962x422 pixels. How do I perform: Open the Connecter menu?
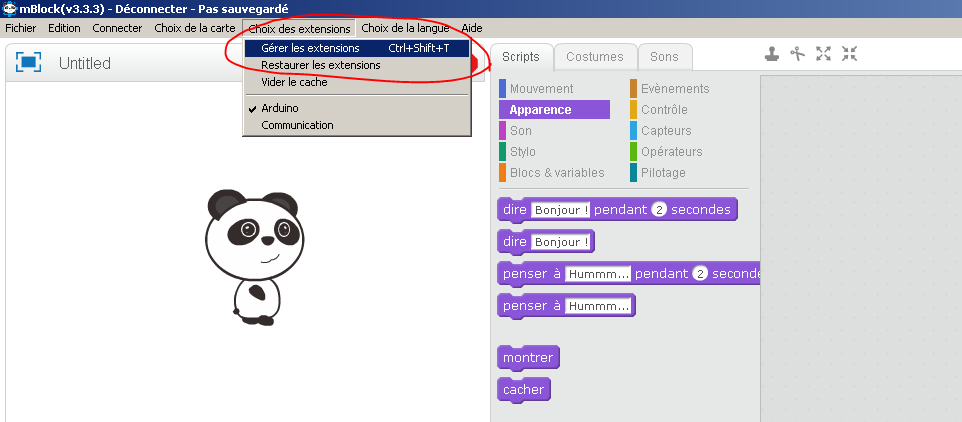click(117, 28)
